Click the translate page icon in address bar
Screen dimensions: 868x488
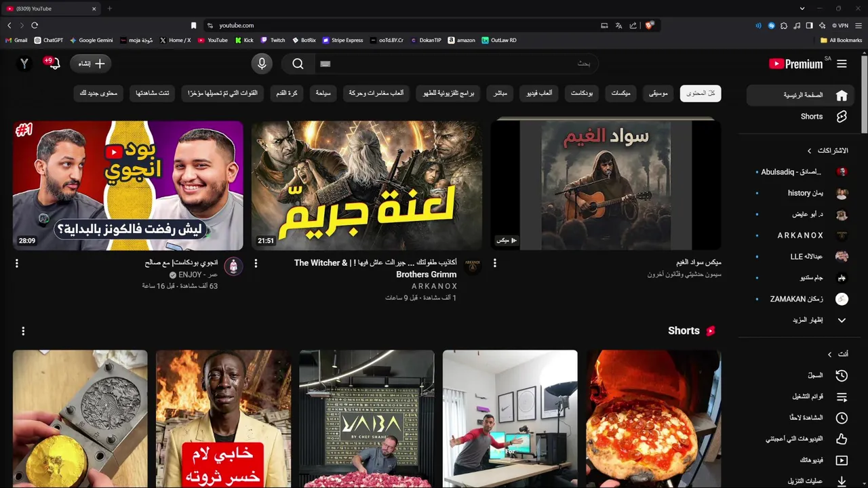618,25
